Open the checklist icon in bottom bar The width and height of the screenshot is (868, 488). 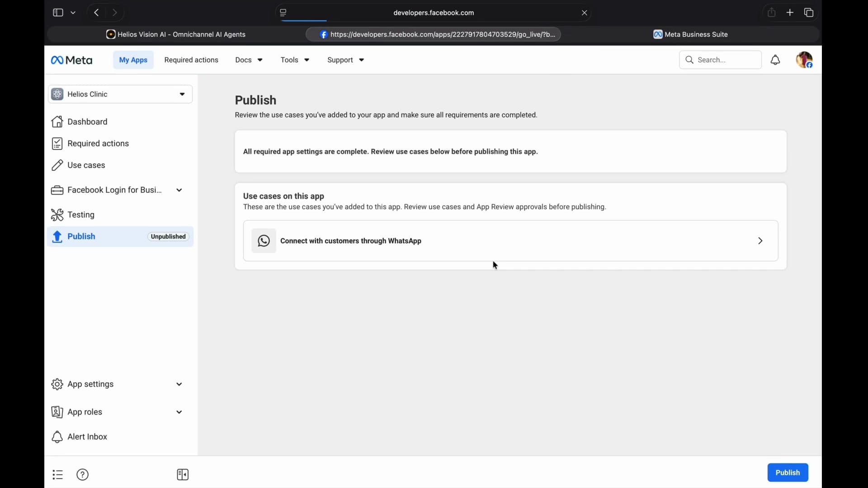click(x=58, y=475)
